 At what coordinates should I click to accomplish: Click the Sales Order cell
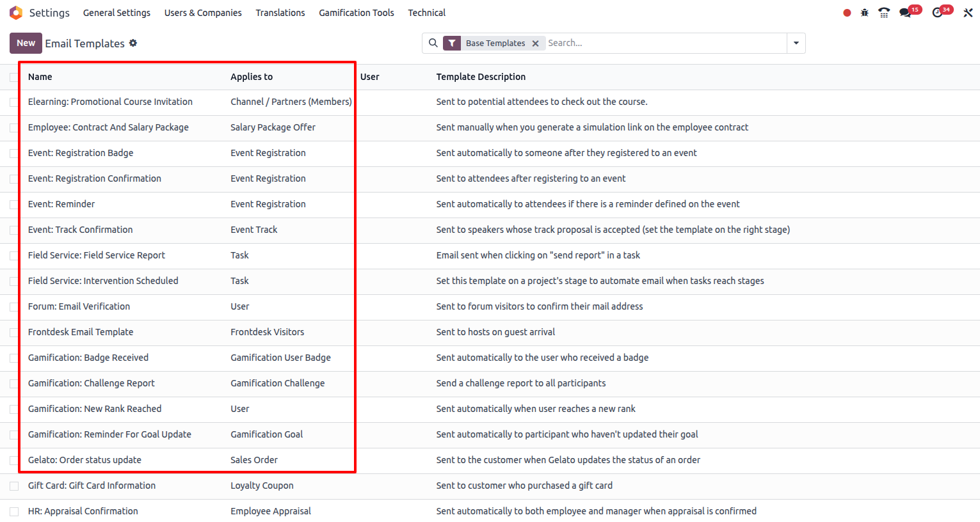click(x=254, y=460)
